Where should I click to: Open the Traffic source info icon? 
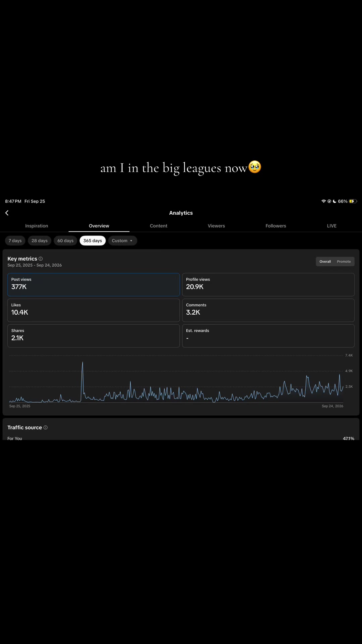coord(46,427)
